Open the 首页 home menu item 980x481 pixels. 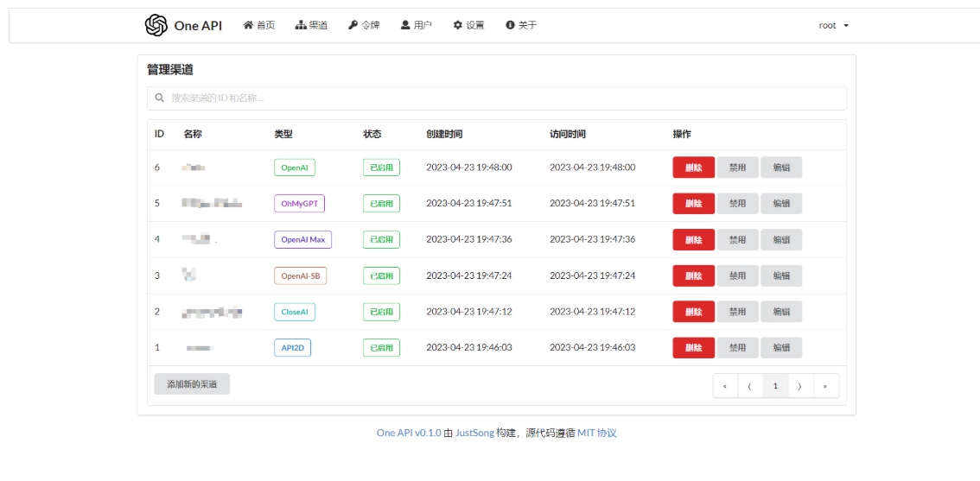point(258,26)
